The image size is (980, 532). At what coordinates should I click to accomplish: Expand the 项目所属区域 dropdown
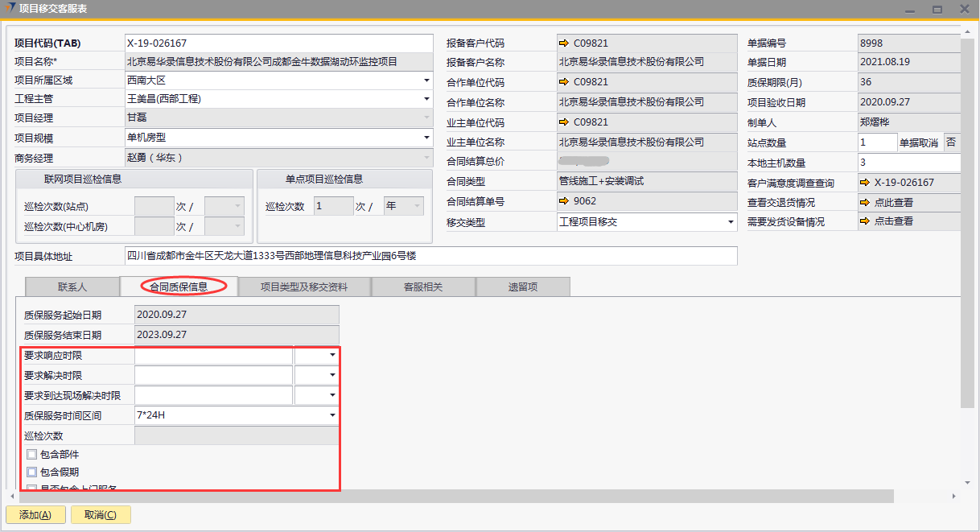426,80
